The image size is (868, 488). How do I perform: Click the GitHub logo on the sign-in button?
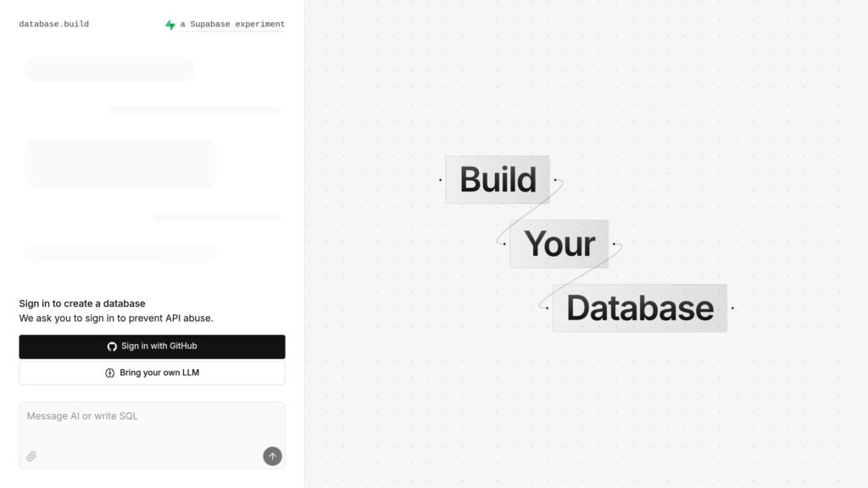click(113, 346)
